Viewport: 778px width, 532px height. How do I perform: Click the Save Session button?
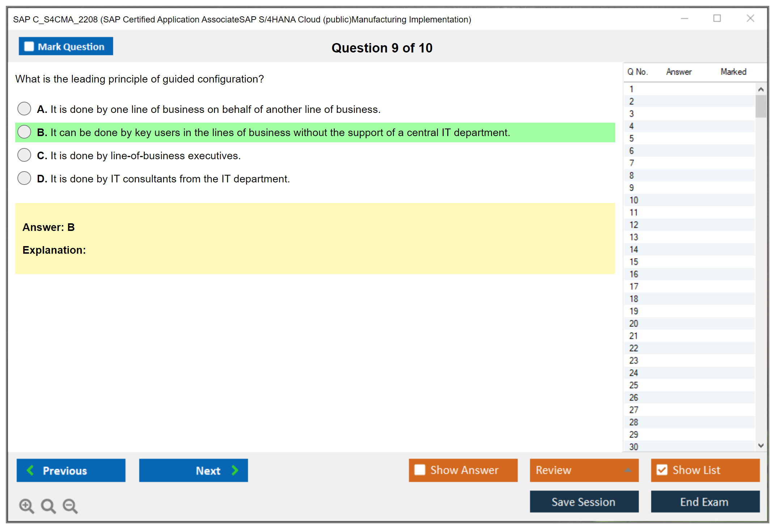pyautogui.click(x=584, y=502)
